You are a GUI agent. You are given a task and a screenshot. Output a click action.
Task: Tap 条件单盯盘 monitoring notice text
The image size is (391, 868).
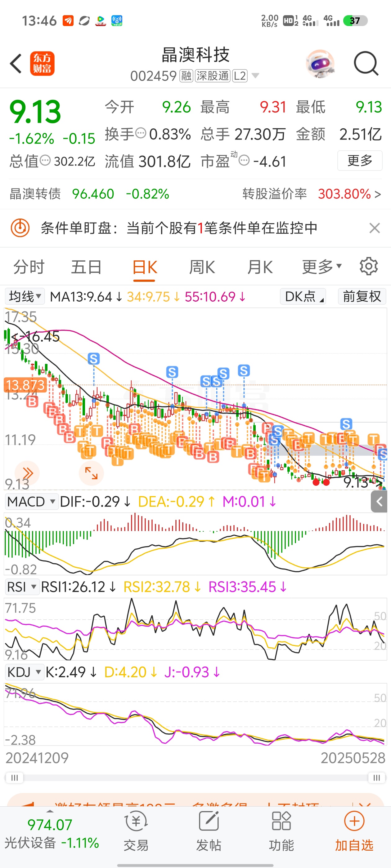pyautogui.click(x=179, y=228)
